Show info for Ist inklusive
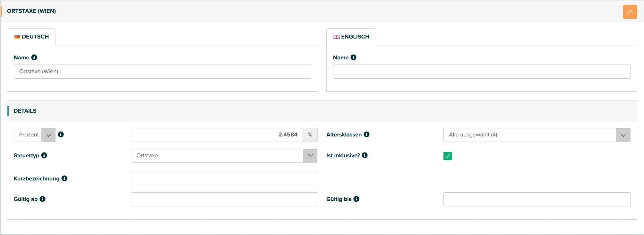This screenshot has height=235, width=644. pos(365,155)
